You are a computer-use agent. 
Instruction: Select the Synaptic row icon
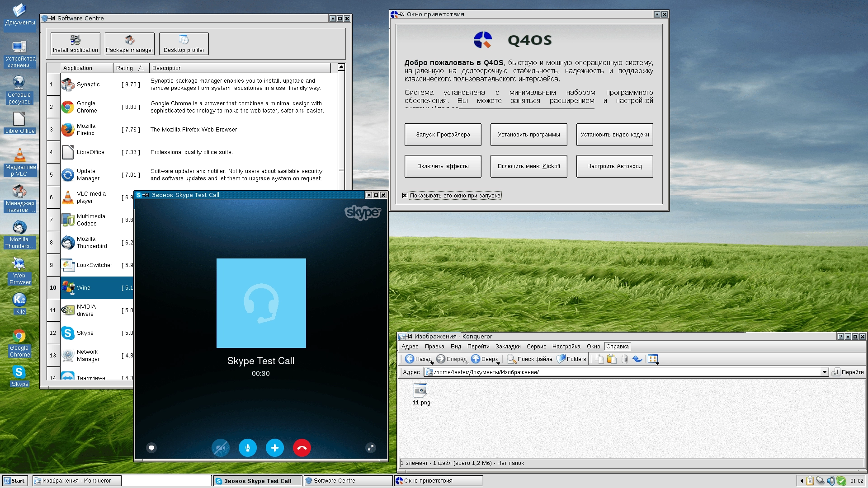pos(68,84)
